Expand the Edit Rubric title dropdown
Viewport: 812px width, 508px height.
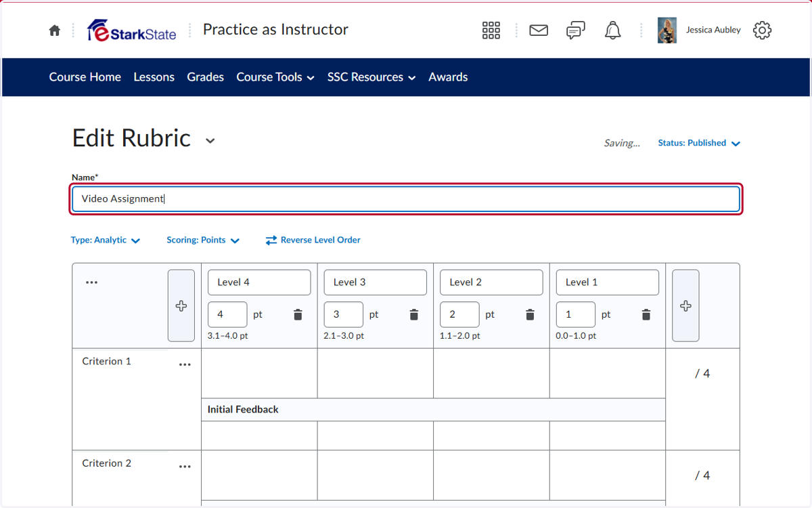210,141
